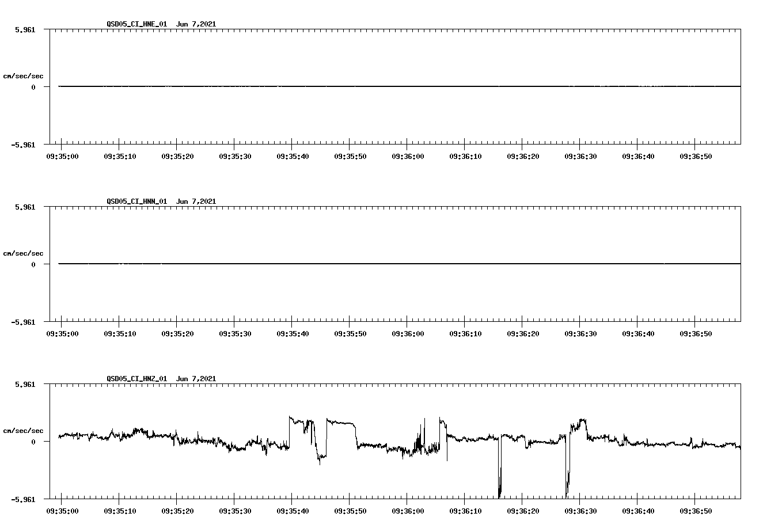Image resolution: width=782 pixels, height=532 pixels.
Task: Click the HNE plot's 5.961 upper axis value
Action: click(25, 29)
